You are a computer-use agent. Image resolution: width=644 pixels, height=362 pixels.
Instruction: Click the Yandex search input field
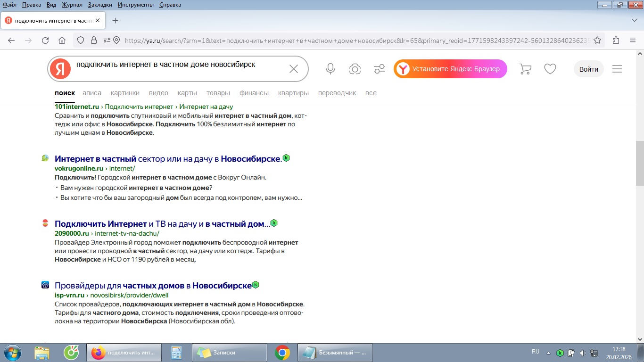[179, 69]
